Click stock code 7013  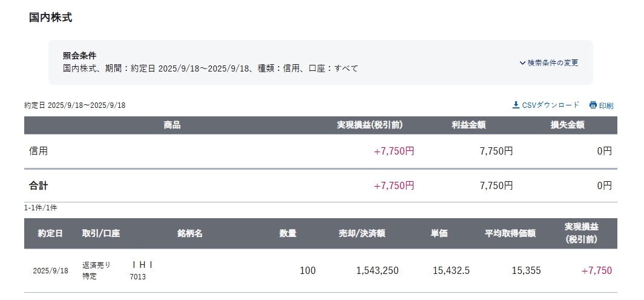[x=137, y=277]
